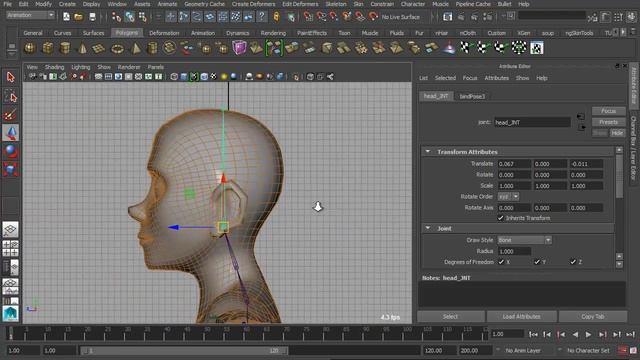Create polygon sphere from shelf
The image size is (640, 360).
coord(30,48)
